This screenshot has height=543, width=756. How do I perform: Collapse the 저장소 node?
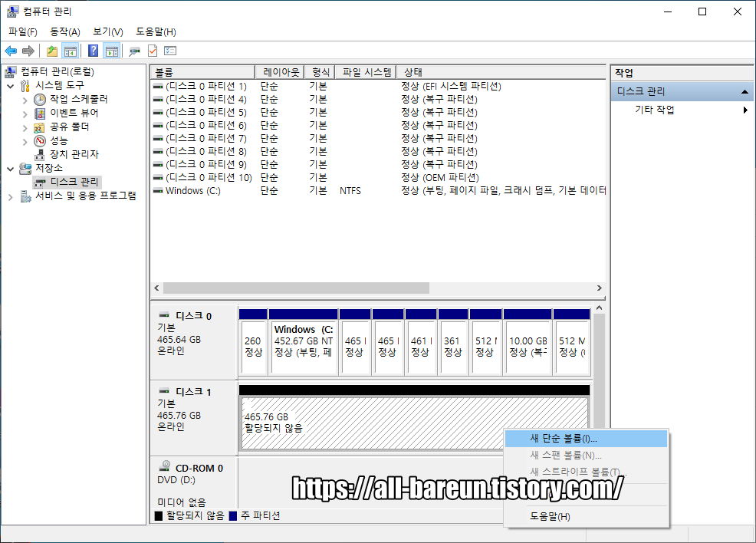click(x=11, y=169)
